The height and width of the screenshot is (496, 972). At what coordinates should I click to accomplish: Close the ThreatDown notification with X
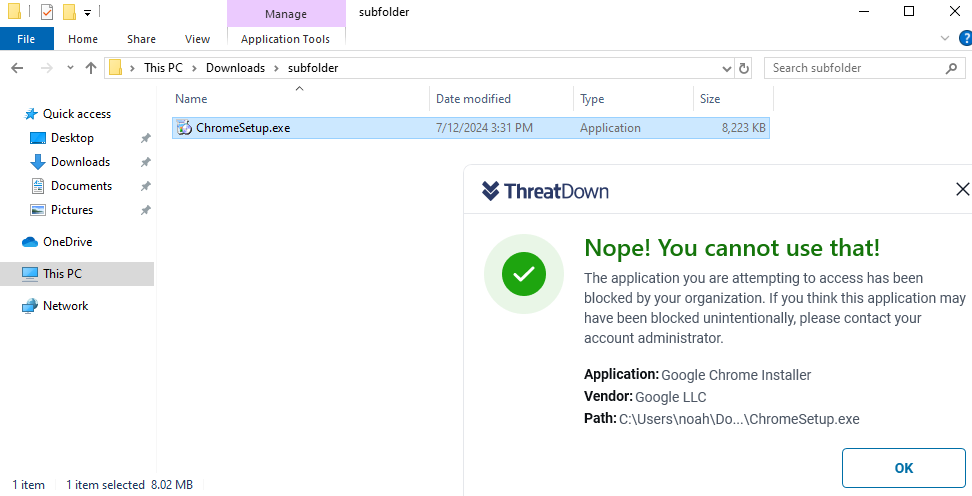coord(962,189)
